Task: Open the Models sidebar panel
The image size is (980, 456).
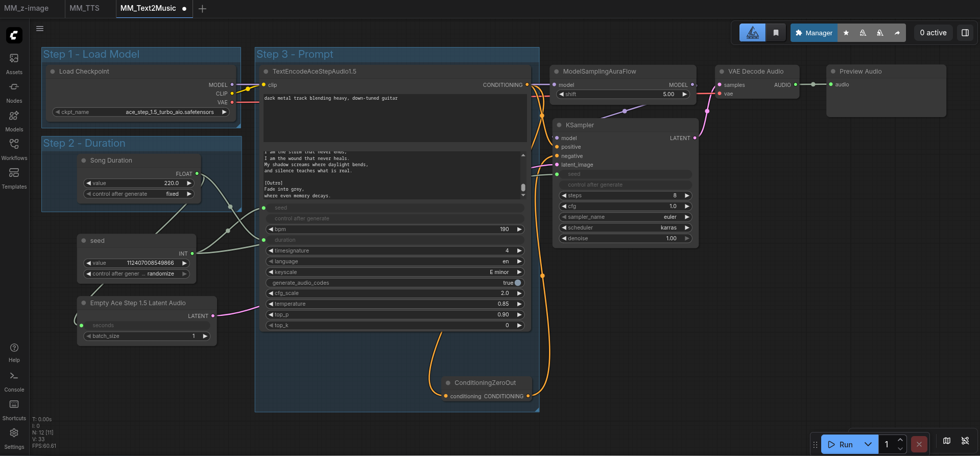Action: 14,121
